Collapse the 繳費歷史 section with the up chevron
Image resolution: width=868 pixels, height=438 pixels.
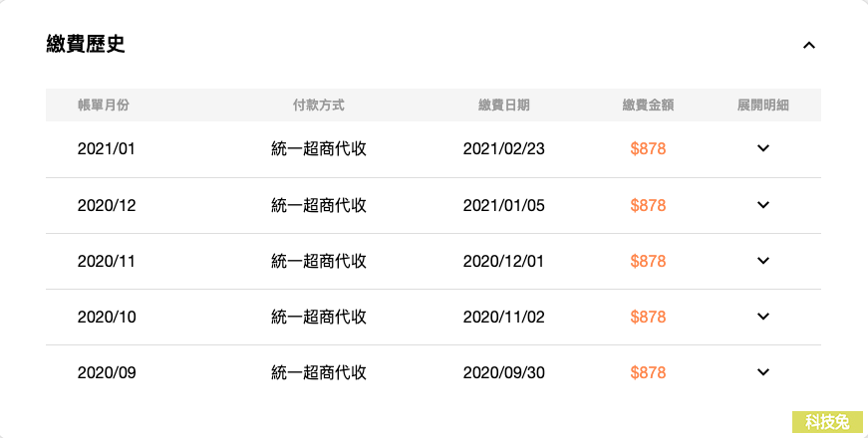click(x=809, y=46)
